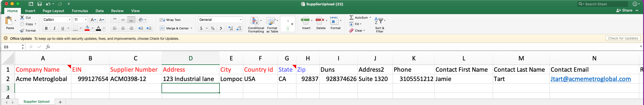
Task: Click the Format cells icon
Action: 334,21
